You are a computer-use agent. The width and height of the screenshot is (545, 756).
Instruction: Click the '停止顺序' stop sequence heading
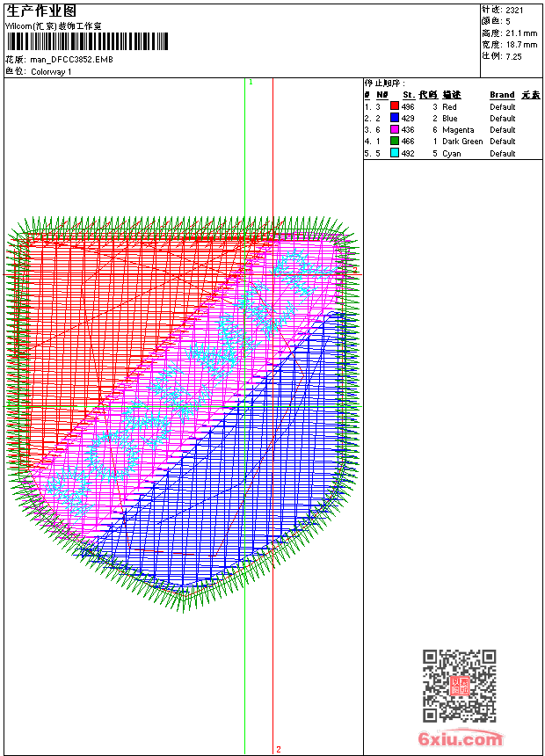(x=384, y=84)
